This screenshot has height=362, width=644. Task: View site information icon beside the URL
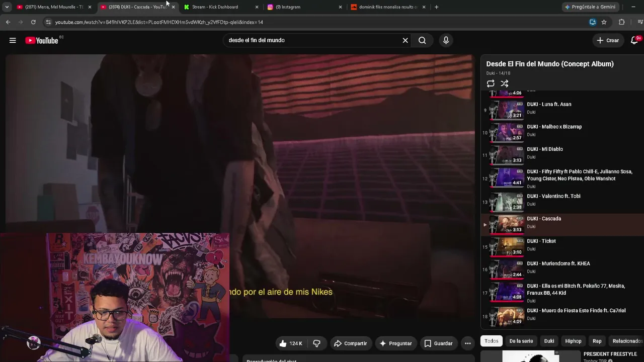tap(48, 22)
